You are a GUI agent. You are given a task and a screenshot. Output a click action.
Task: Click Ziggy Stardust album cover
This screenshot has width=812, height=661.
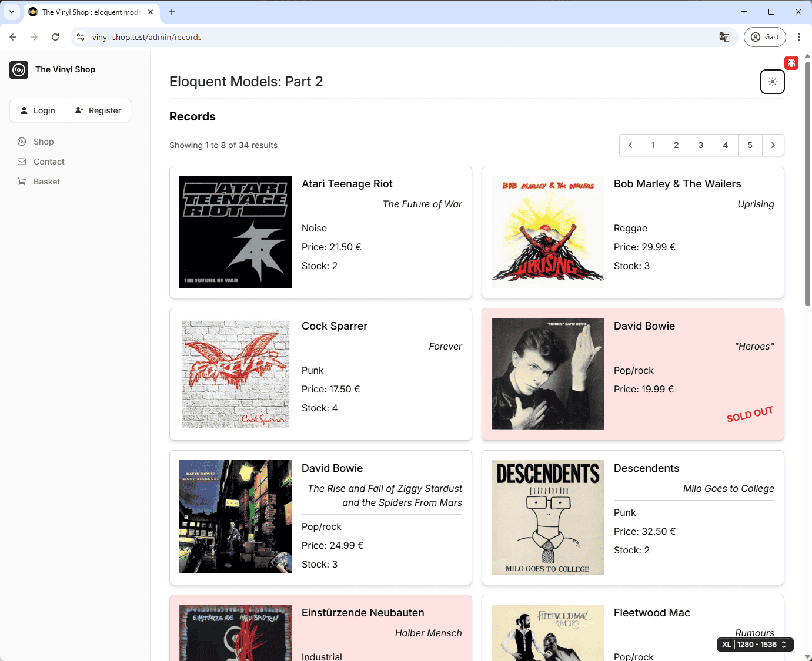pos(236,516)
